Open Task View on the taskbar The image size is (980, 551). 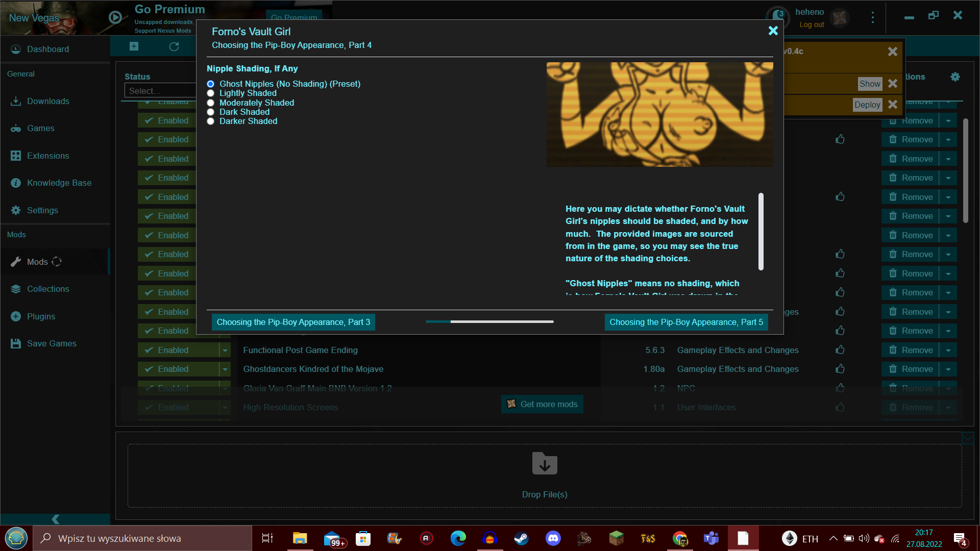point(267,538)
